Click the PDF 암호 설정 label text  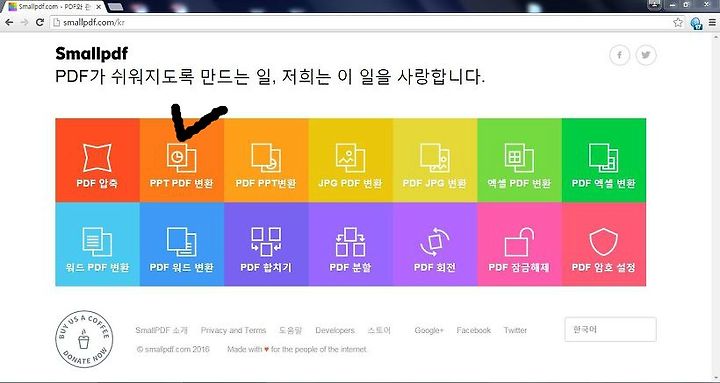(x=603, y=267)
